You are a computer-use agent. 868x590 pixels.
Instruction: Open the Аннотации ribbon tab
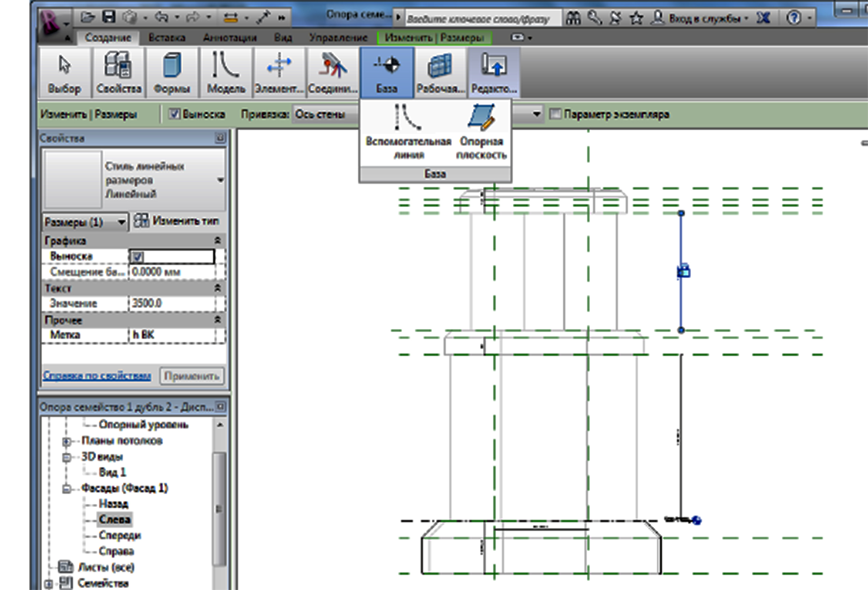point(229,38)
